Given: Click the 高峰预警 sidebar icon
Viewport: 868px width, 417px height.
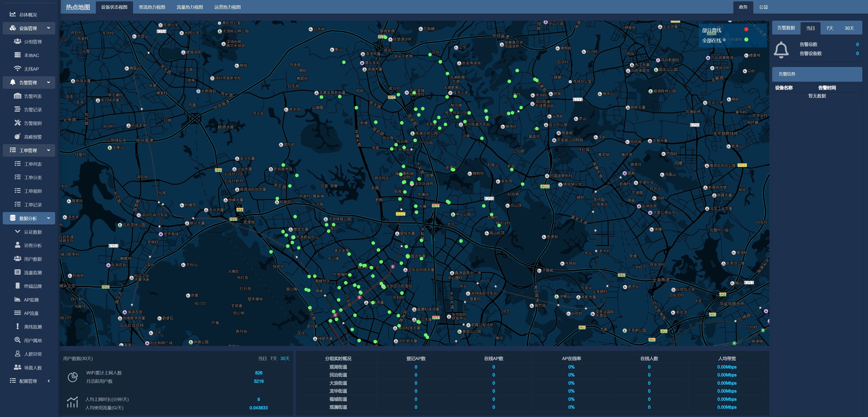Looking at the screenshot, I should 17,136.
